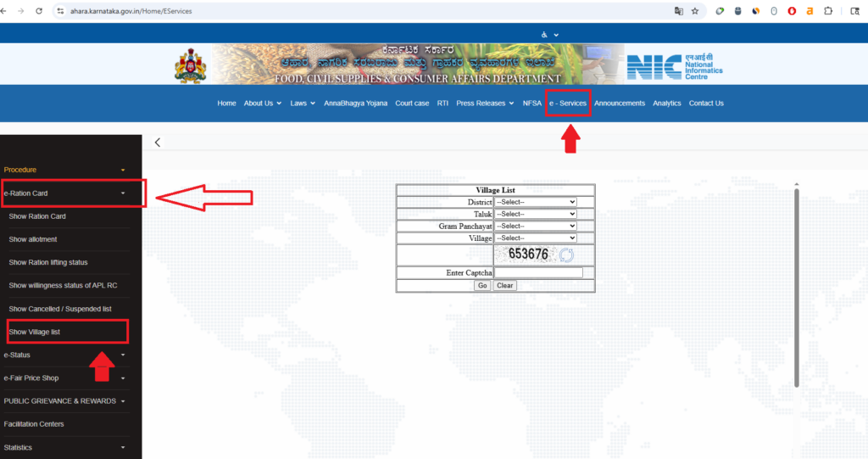This screenshot has height=459, width=868.
Task: Click the sidebar collapse back arrow
Action: [158, 143]
